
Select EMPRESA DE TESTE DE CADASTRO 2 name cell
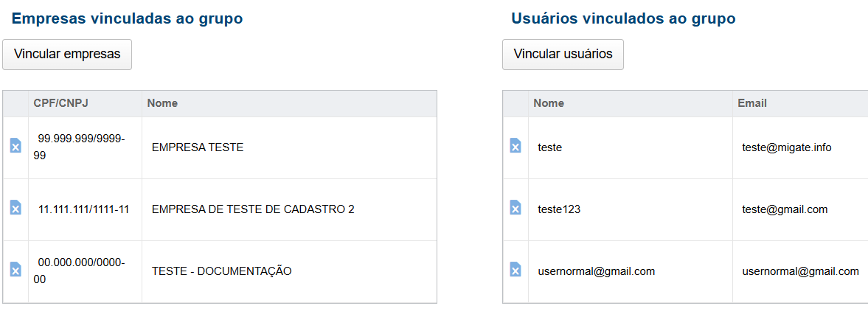[x=253, y=209]
